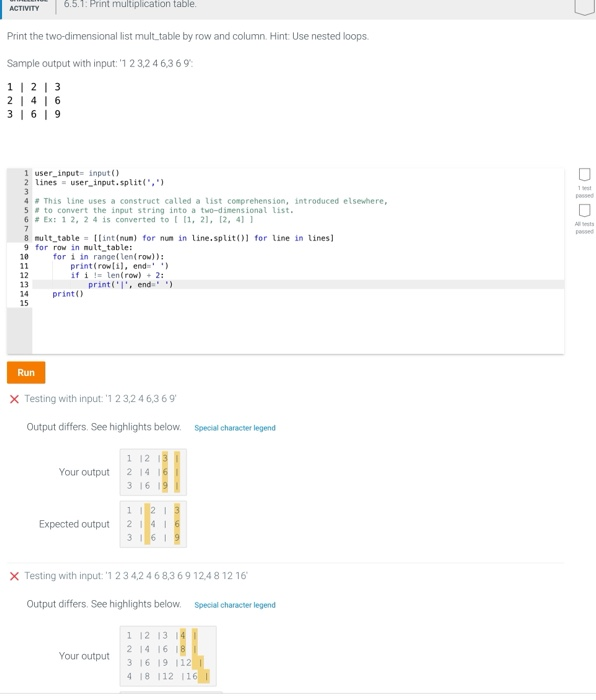This screenshot has width=596, height=700.
Task: Click the 'Print the two-dimensional list' instruction text
Action: (x=188, y=36)
